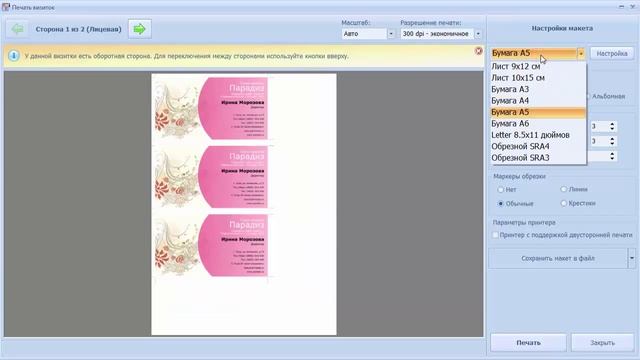Viewport: 640px width, 360px height.
Task: Enable duplex printer support checkbox
Action: 496,235
